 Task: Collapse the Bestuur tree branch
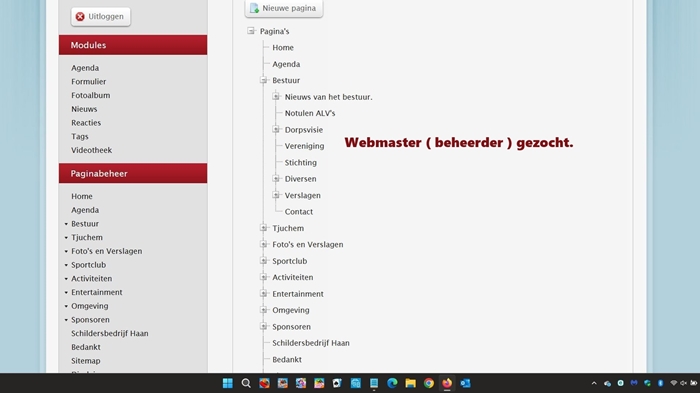263,80
